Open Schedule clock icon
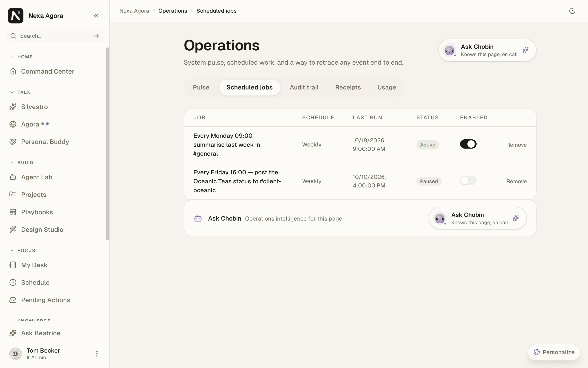The width and height of the screenshot is (588, 368). [x=13, y=283]
